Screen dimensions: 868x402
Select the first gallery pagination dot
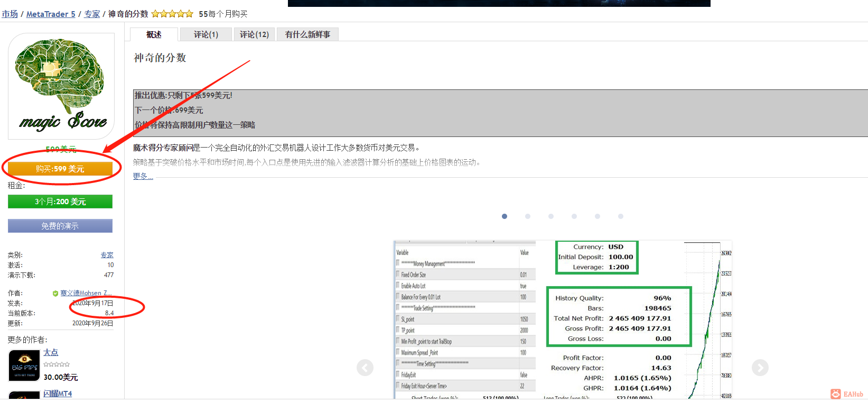coord(505,216)
